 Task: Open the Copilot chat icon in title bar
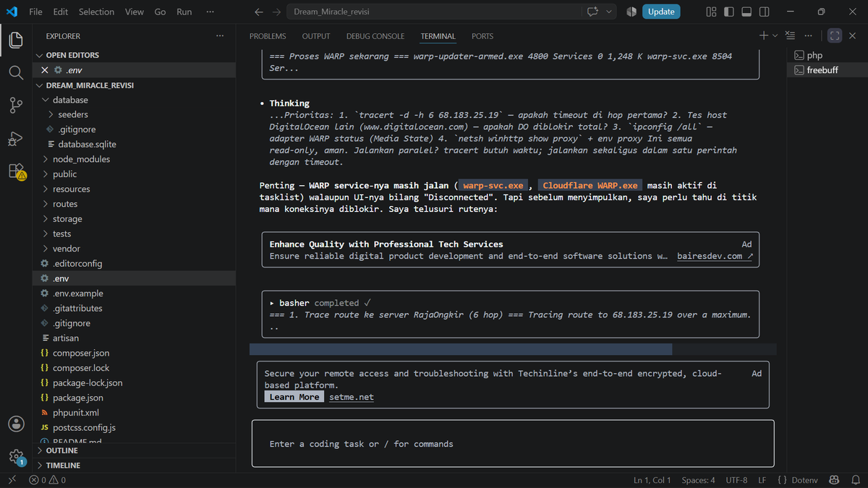tap(593, 12)
